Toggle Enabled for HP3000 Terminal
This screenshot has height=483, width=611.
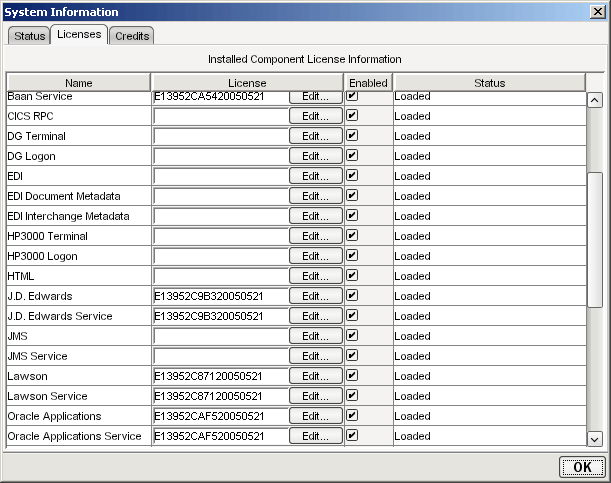[352, 235]
